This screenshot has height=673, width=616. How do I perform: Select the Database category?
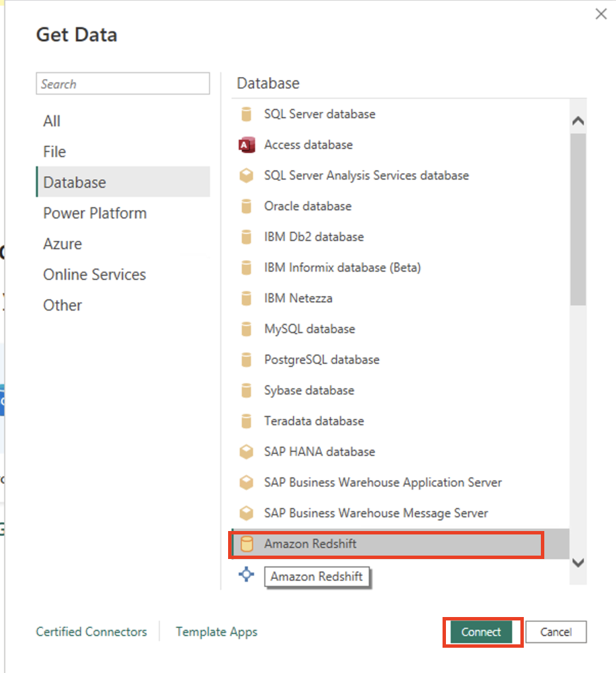click(x=124, y=182)
